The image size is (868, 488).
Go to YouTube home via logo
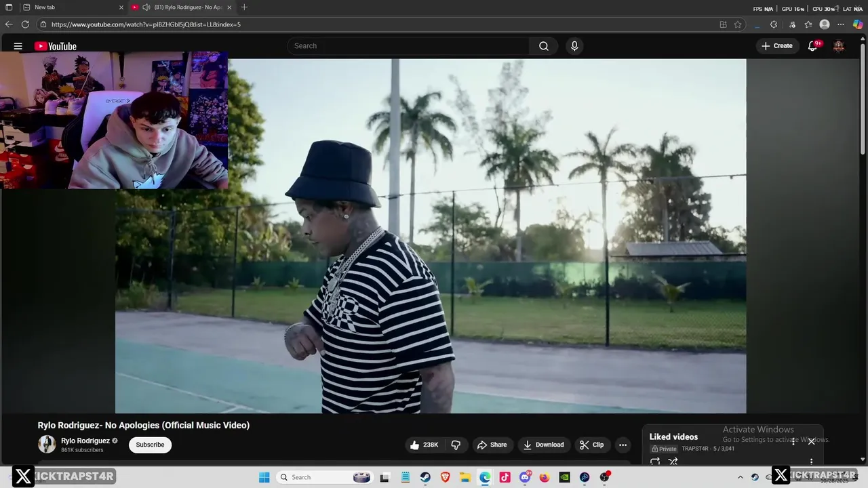click(x=56, y=46)
